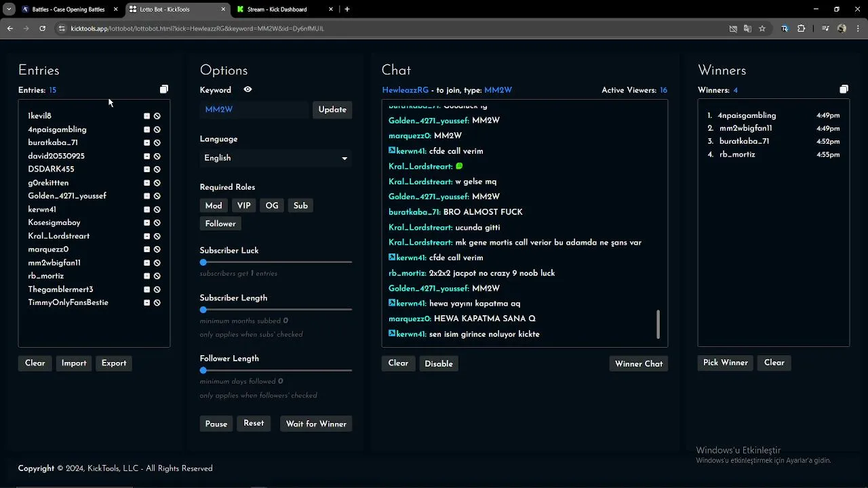Open the tab search dropdown in Chrome
868x488 pixels.
click(x=9, y=9)
